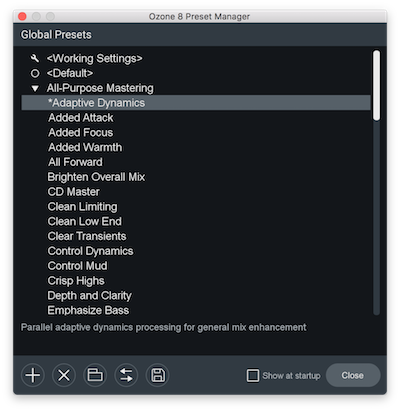Select the highlighted Adaptive Dynamics preset

click(196, 103)
